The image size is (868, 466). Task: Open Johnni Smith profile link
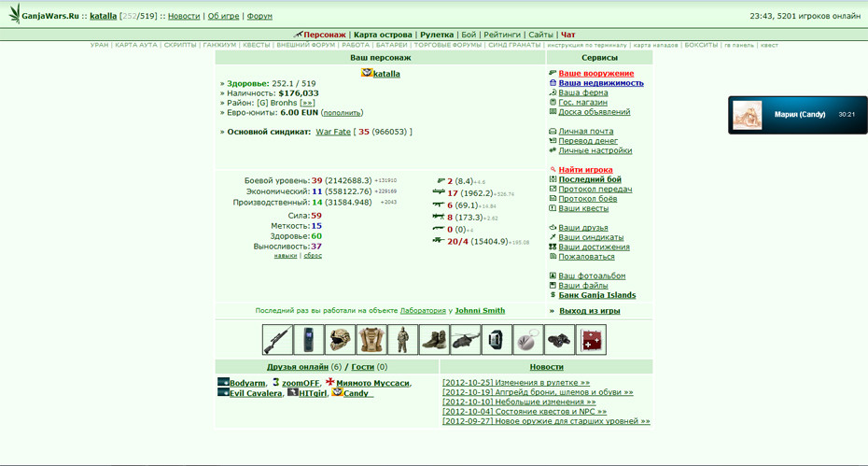pyautogui.click(x=480, y=310)
